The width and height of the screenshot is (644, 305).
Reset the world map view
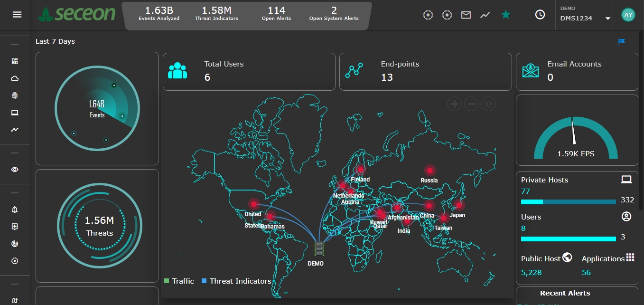(488, 104)
